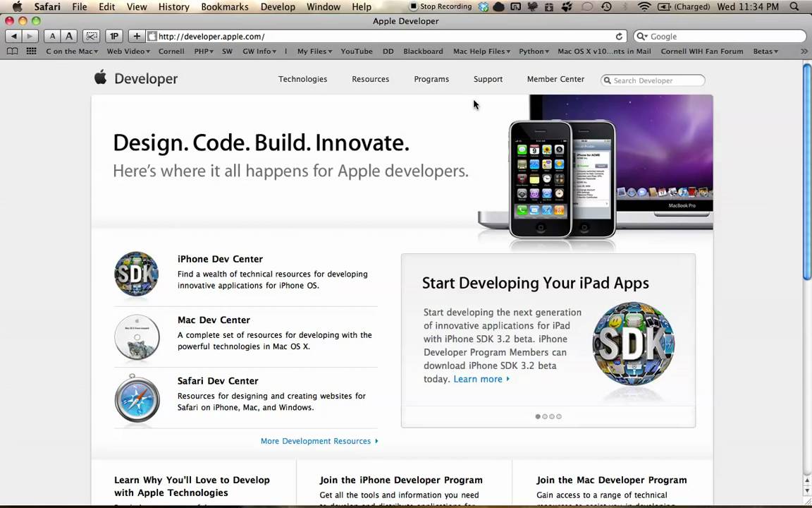Image resolution: width=812 pixels, height=508 pixels.
Task: Select the first carousel dot
Action: 538,416
